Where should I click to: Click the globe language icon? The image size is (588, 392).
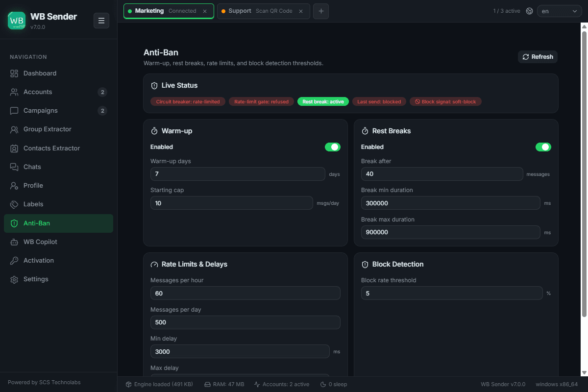point(529,11)
